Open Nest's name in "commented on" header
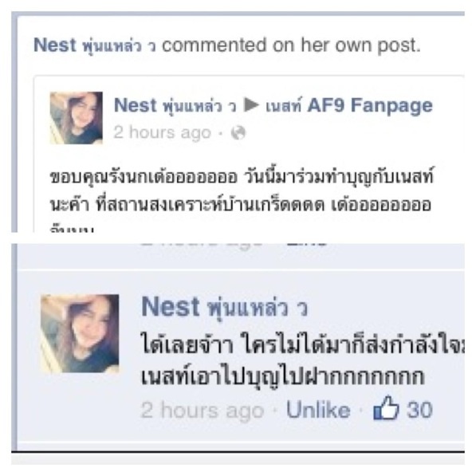This screenshot has height=476, width=476. (x=95, y=45)
